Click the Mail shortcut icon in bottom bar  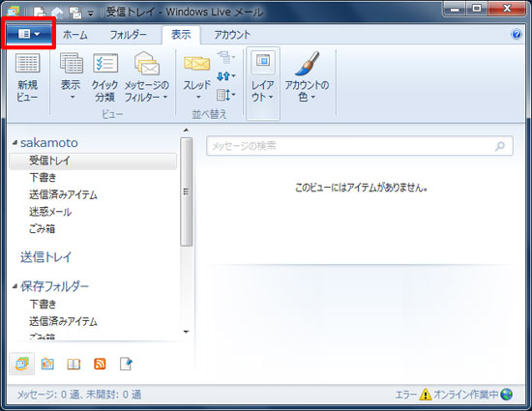click(x=22, y=365)
